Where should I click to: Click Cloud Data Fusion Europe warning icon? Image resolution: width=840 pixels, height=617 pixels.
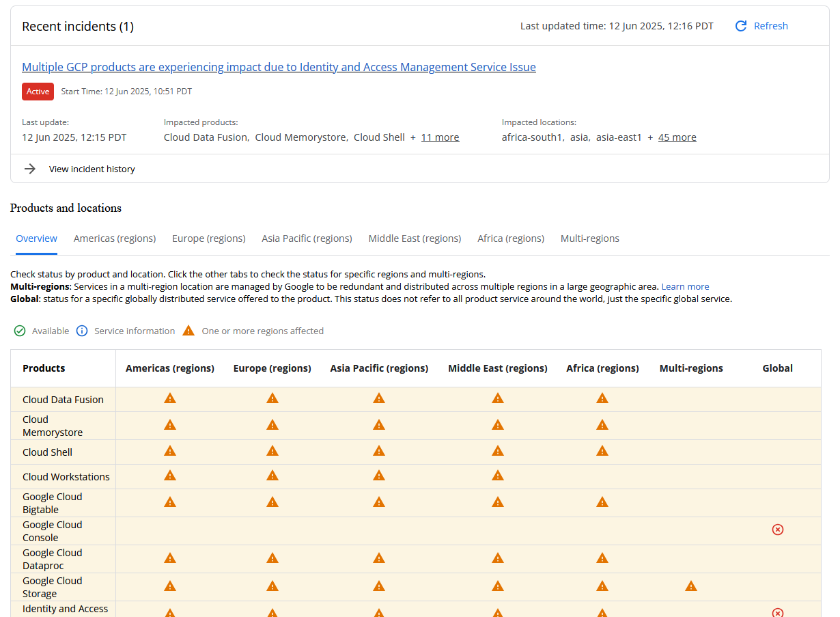coord(272,398)
